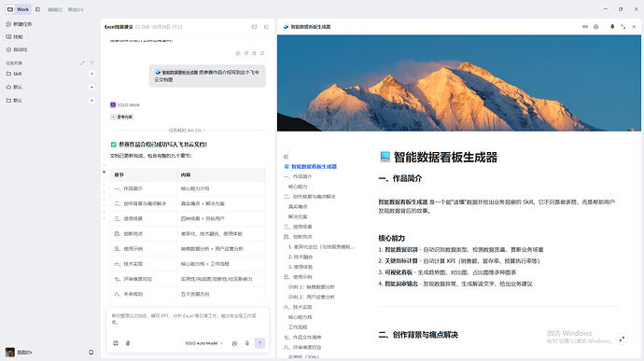Collapse the document outline with the double chevron
This screenshot has height=361, width=644.
(286, 157)
